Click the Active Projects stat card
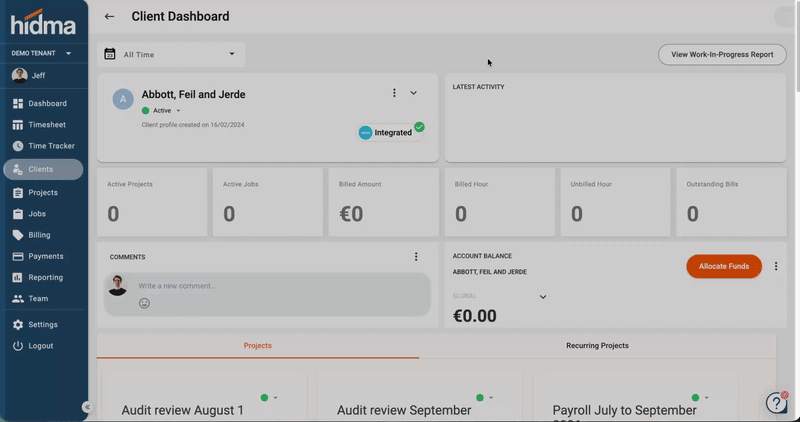Viewport: 800px width, 422px height. [152, 203]
